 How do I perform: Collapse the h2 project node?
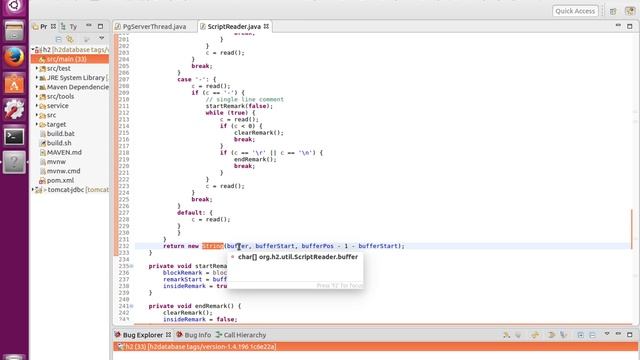(33, 49)
